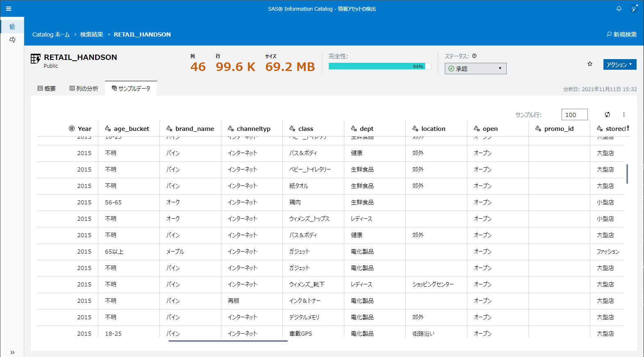Image resolution: width=644 pixels, height=357 pixels.
Task: Open sample data overflow options menu
Action: [x=624, y=114]
